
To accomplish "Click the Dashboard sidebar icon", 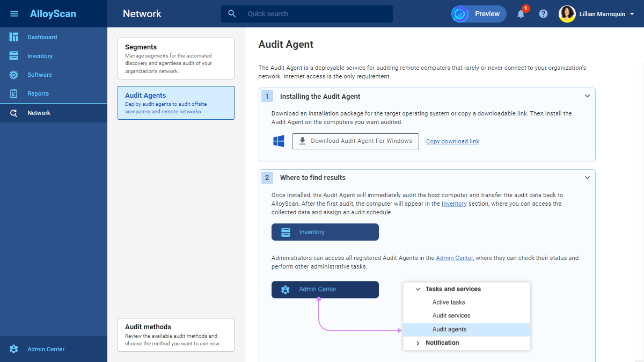I will [14, 37].
